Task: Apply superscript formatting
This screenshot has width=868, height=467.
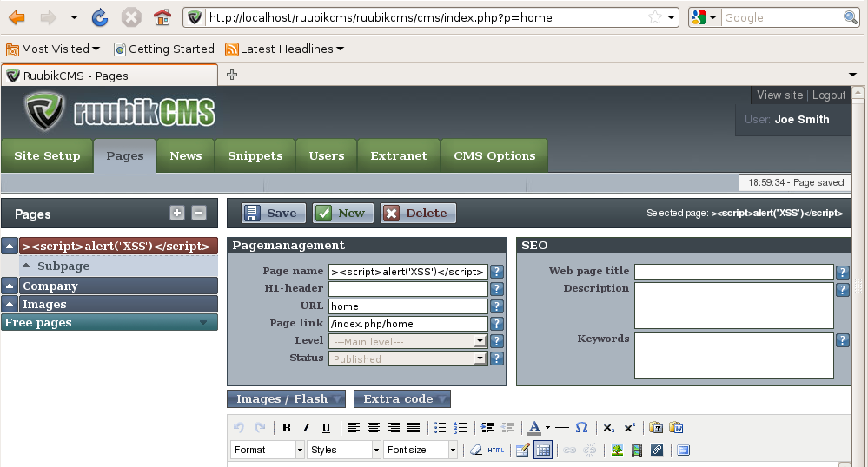Action: pyautogui.click(x=629, y=428)
